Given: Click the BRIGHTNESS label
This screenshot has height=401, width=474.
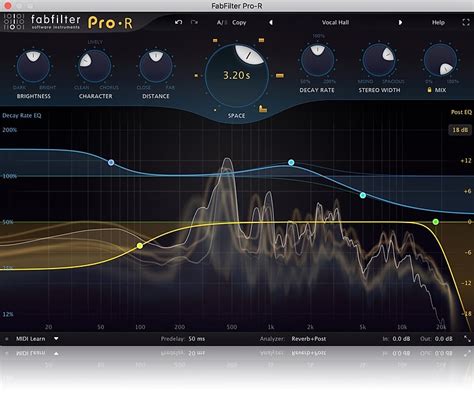Looking at the screenshot, I should (34, 96).
